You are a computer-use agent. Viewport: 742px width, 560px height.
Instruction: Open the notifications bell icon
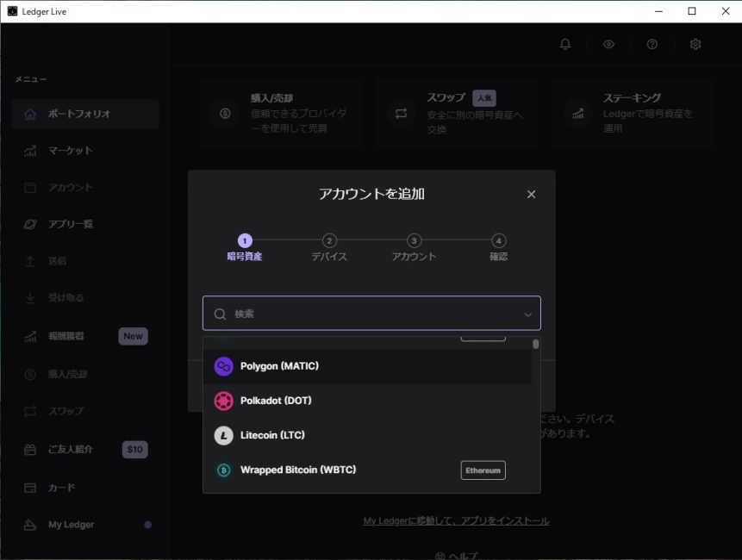coord(565,44)
